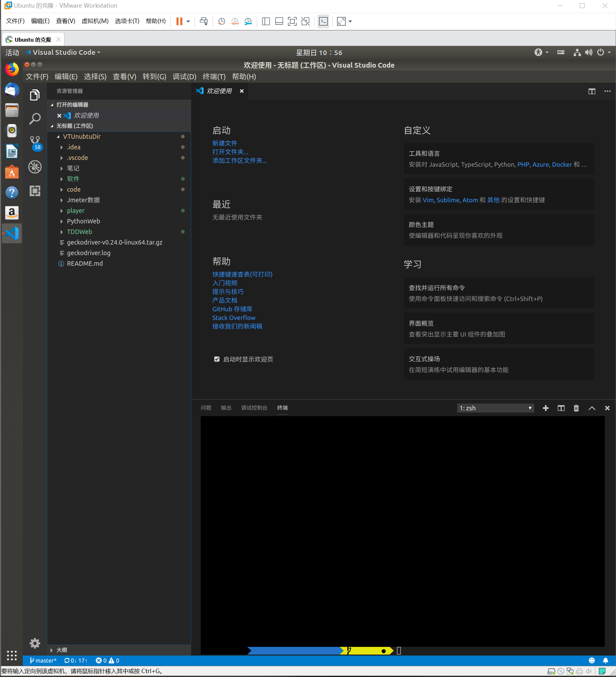
Task: Open Source Control view with badge 58
Action: tap(35, 143)
